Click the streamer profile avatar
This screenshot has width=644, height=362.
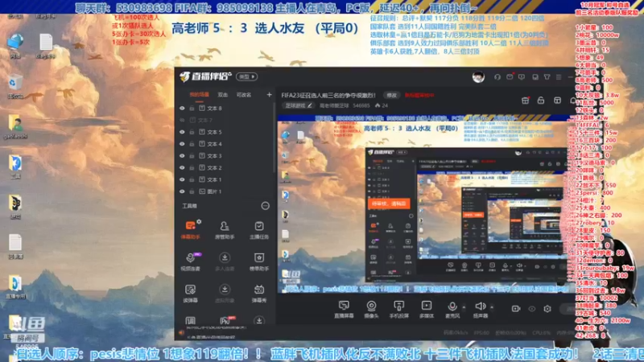[478, 76]
